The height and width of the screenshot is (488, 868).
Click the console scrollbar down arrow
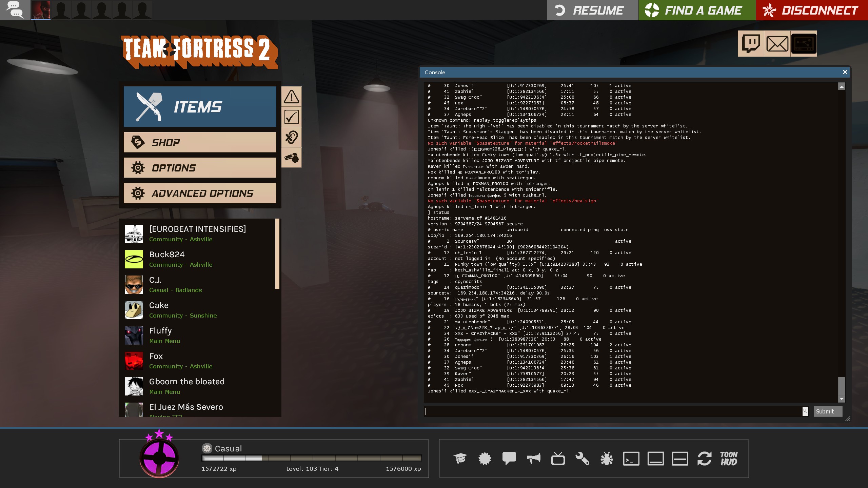tap(841, 399)
